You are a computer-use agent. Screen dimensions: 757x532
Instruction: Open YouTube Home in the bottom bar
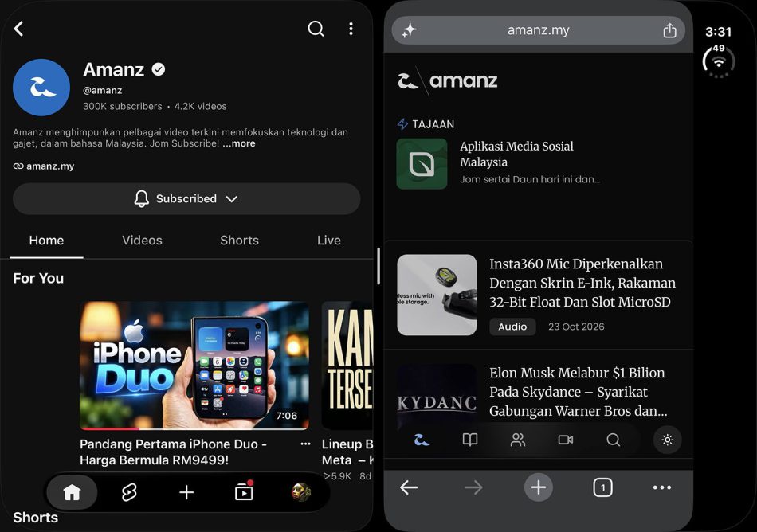coord(72,492)
